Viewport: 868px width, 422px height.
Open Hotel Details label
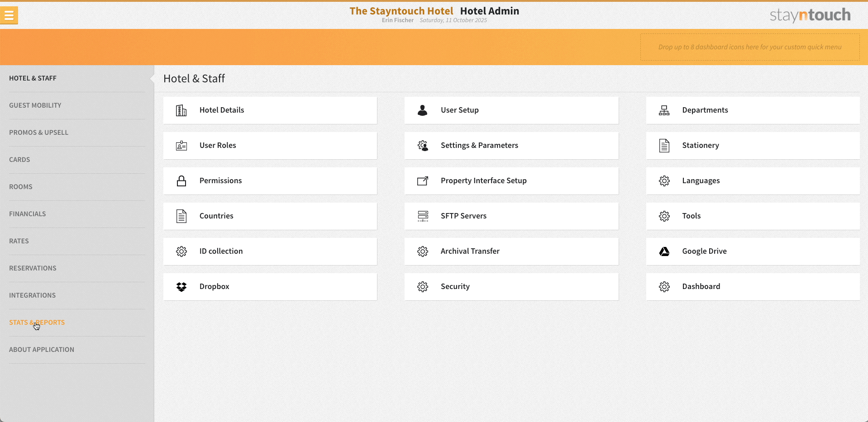(222, 110)
